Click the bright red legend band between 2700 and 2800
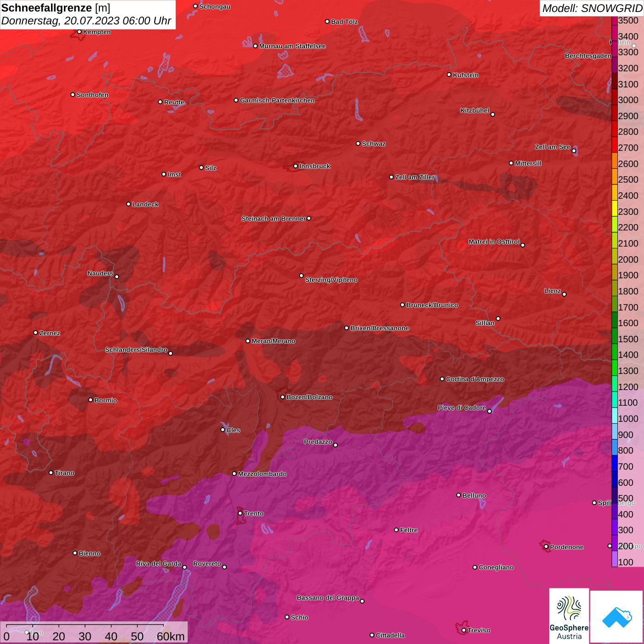Viewport: 644px width, 644px height. pyautogui.click(x=615, y=144)
